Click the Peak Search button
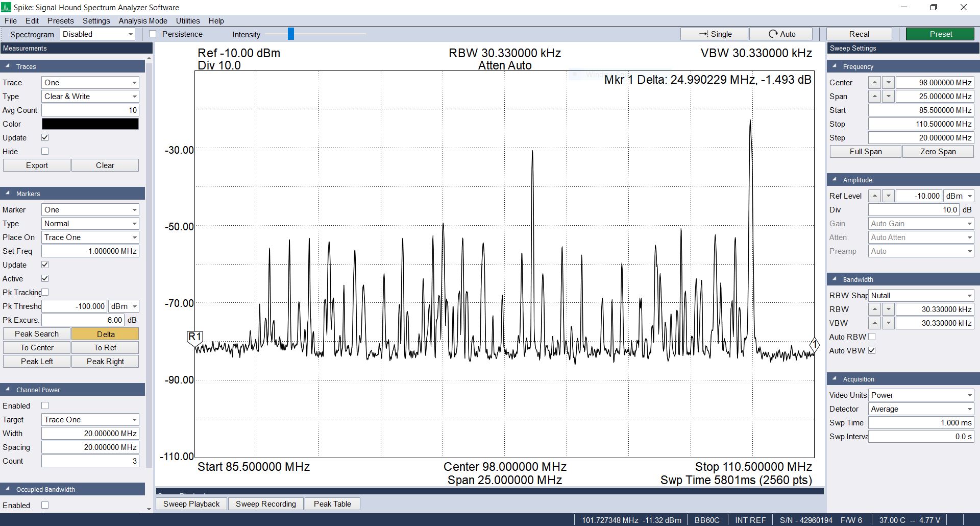The image size is (980, 526). (37, 333)
